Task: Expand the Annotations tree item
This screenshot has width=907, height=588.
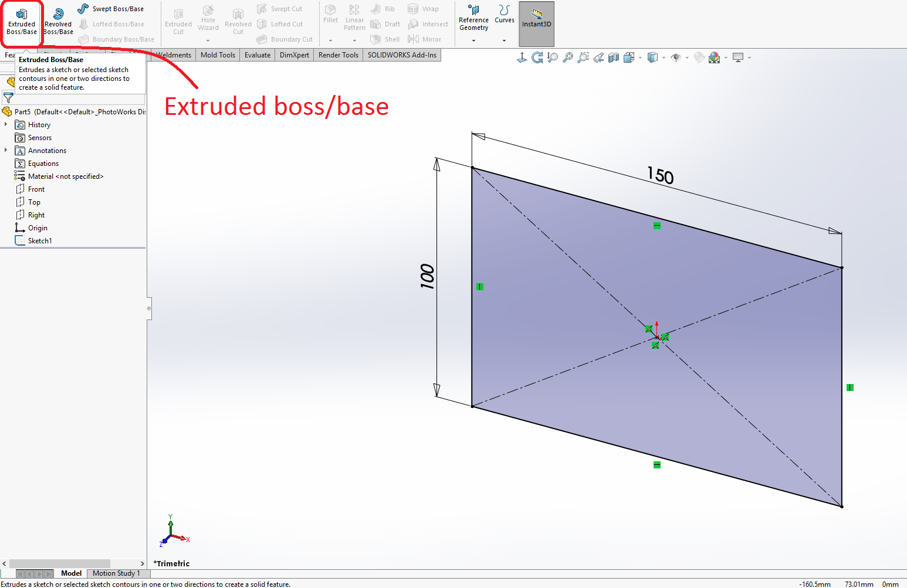Action: coord(6,150)
